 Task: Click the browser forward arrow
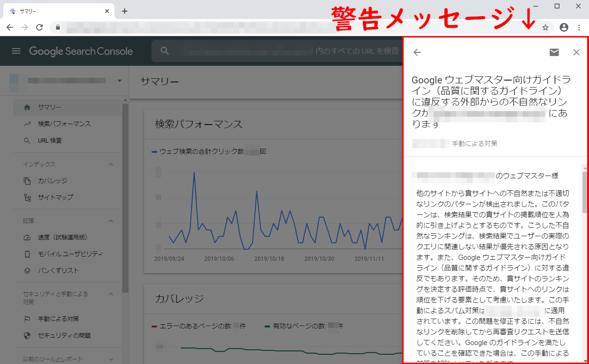point(25,27)
